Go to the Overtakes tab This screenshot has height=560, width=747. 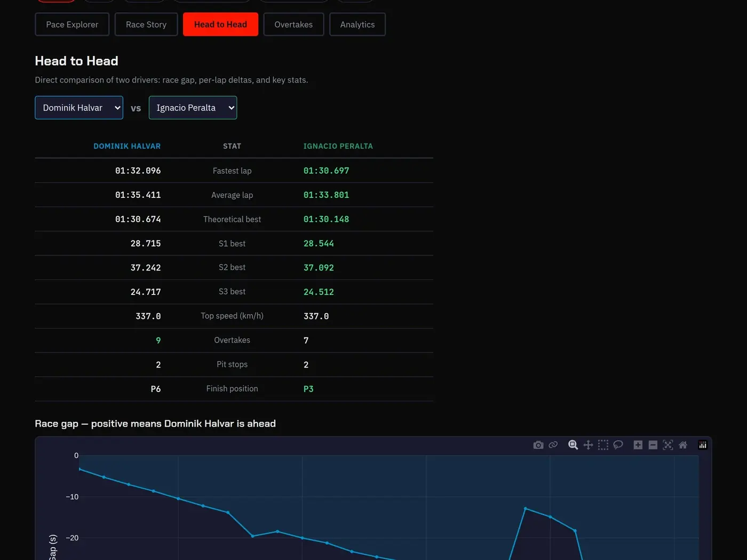pyautogui.click(x=293, y=25)
